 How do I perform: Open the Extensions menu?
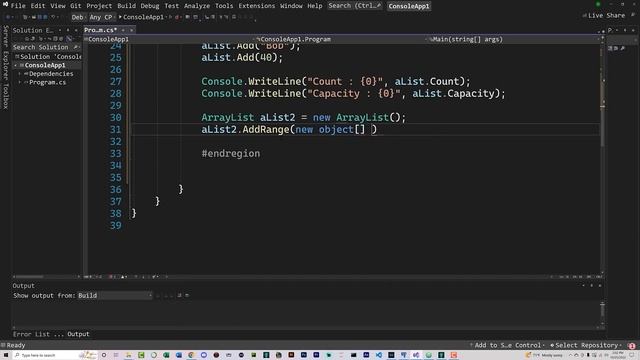point(257,6)
